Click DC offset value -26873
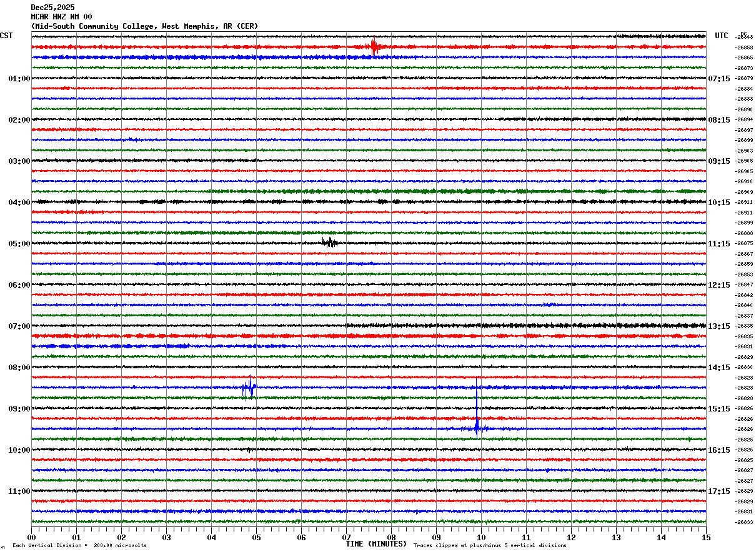Image resolution: width=756 pixels, height=554 pixels. [744, 68]
